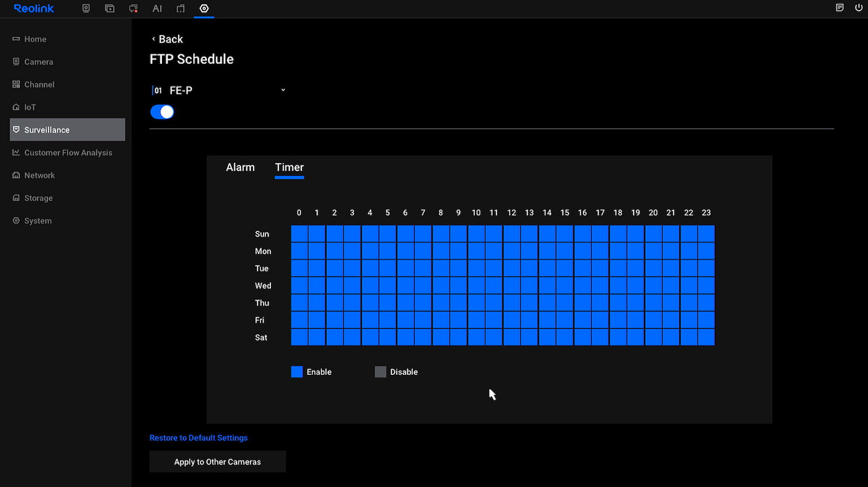This screenshot has height=487, width=868.
Task: Click the Channel grid icon in sidebar
Action: [16, 84]
